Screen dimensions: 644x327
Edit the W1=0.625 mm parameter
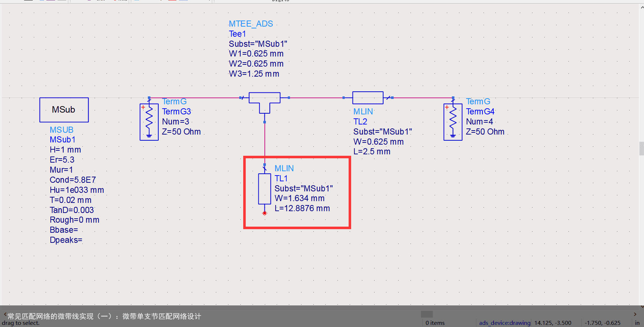pyautogui.click(x=256, y=54)
